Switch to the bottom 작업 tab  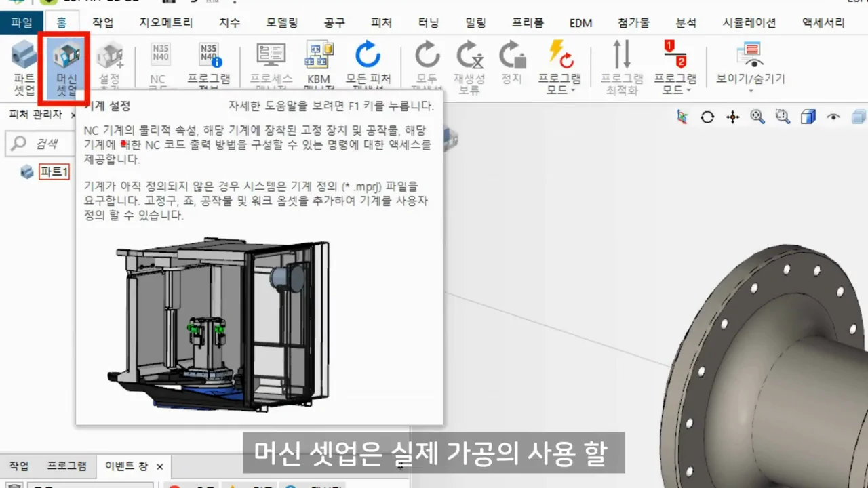coord(19,466)
